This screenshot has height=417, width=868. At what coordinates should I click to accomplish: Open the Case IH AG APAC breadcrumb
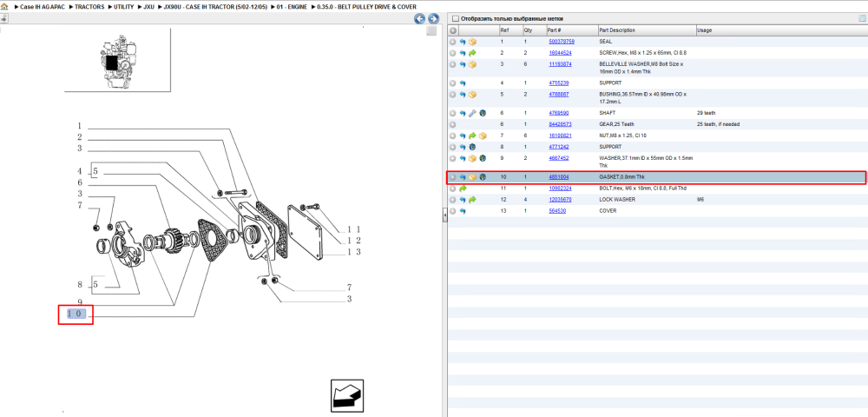click(x=43, y=6)
